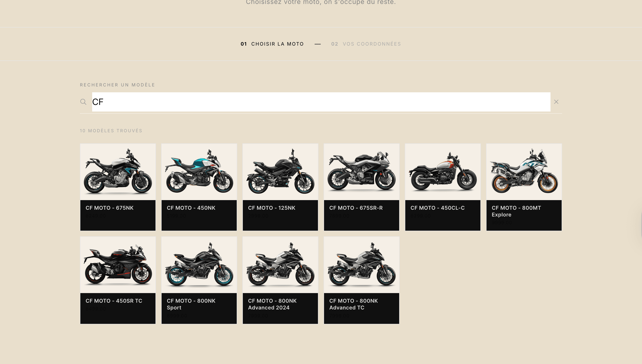This screenshot has width=642, height=364.
Task: Choose the CF MOTO - 800NK Advanced 2024 photo
Action: tap(280, 265)
